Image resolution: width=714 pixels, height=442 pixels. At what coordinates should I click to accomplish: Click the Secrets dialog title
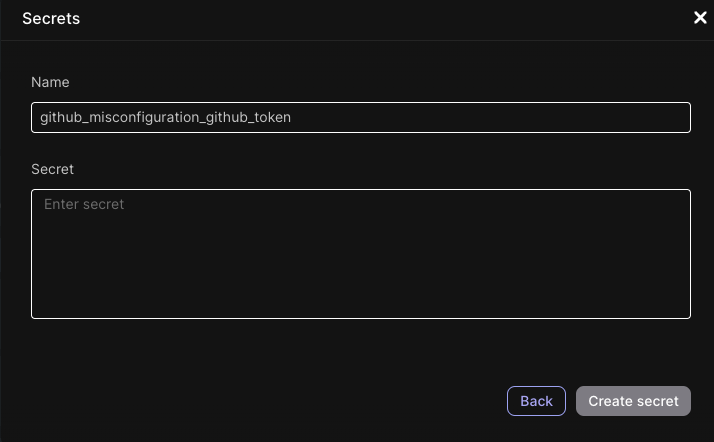[51, 18]
